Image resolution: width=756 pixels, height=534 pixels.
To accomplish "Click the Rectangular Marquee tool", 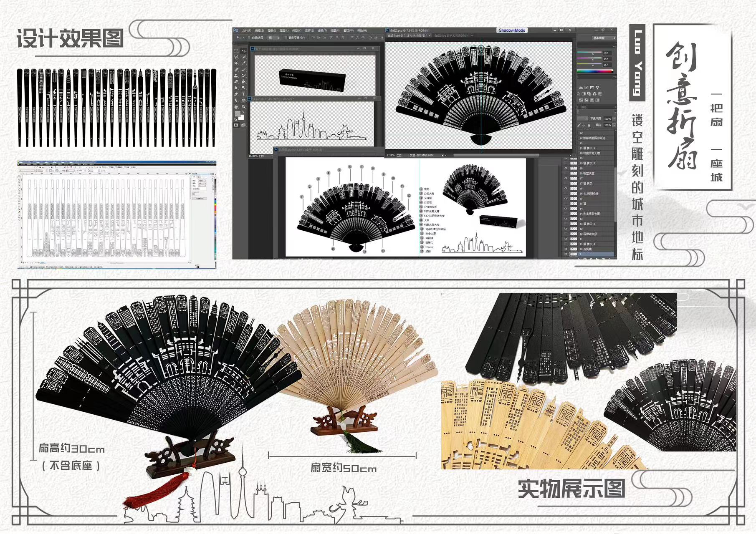I will tap(236, 50).
